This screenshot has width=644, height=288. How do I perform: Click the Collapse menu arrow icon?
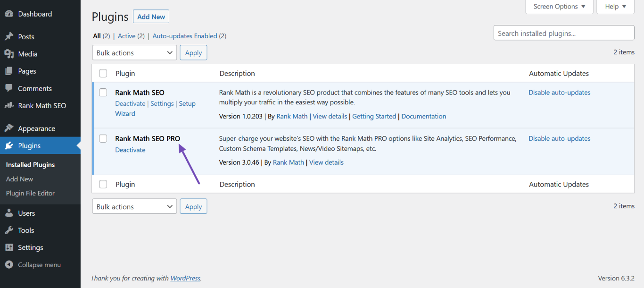tap(9, 265)
